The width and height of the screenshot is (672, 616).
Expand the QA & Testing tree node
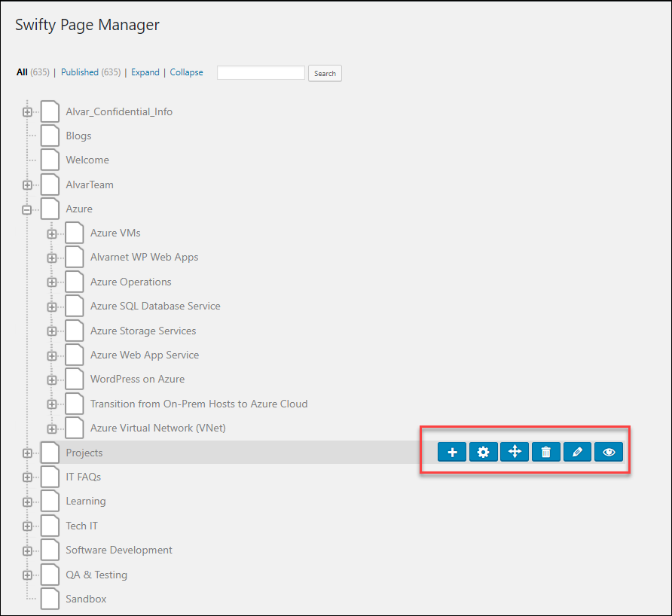(27, 575)
